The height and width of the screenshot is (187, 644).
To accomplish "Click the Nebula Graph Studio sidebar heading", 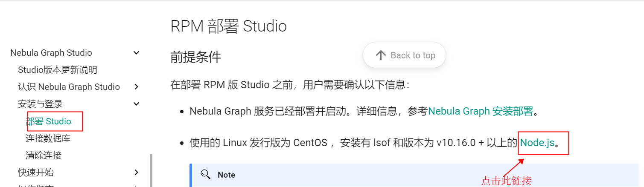I will (51, 53).
